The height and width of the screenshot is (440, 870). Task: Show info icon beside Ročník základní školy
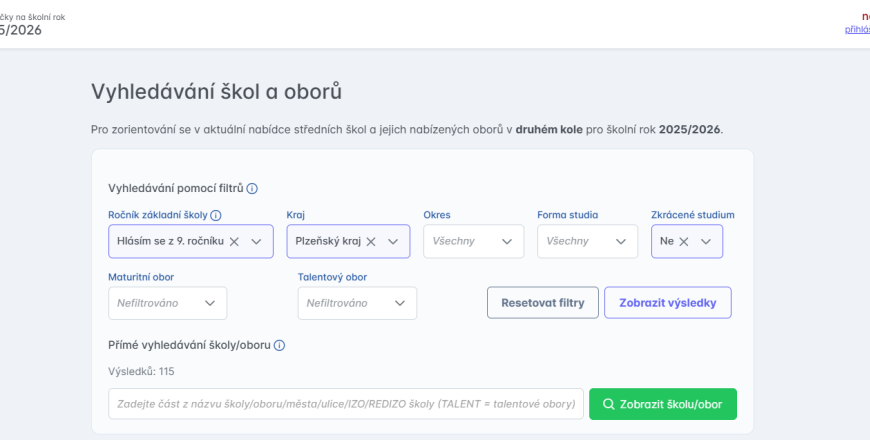coord(216,215)
